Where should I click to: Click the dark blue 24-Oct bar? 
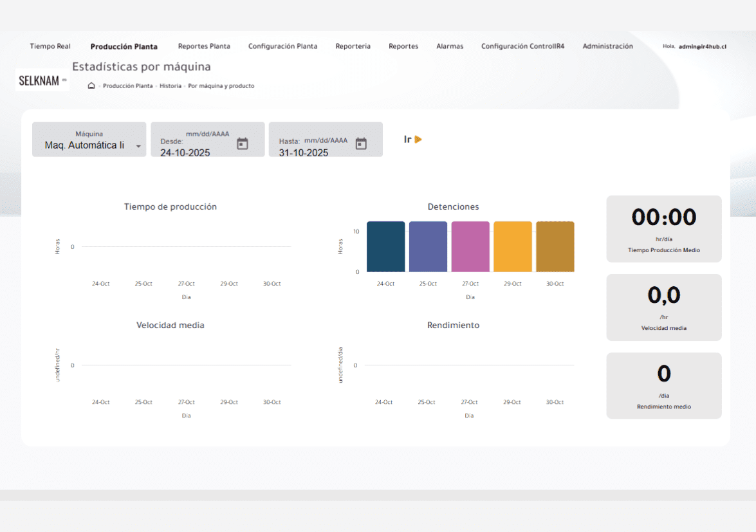pos(385,246)
